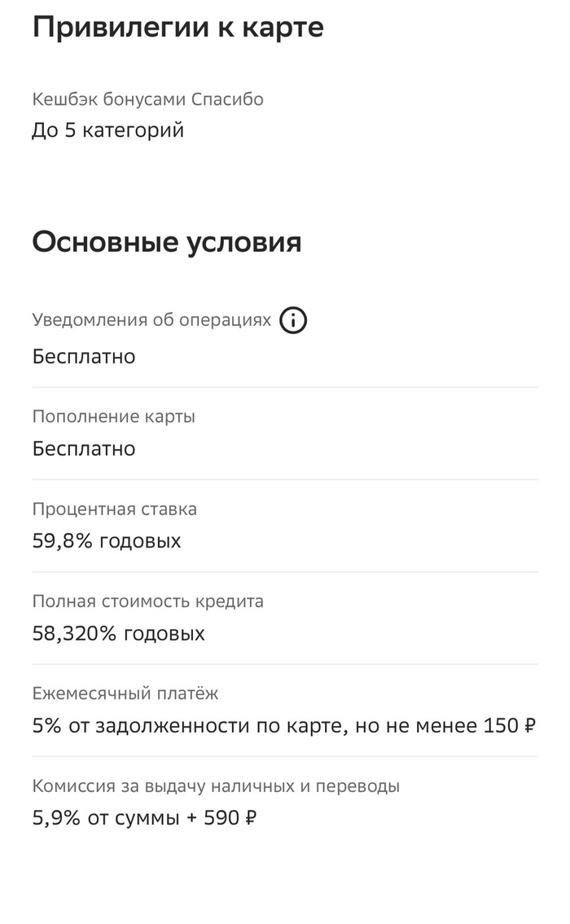Screen dimensions: 570x924
Task: Click the words не менее in payment row
Action: coord(440,726)
